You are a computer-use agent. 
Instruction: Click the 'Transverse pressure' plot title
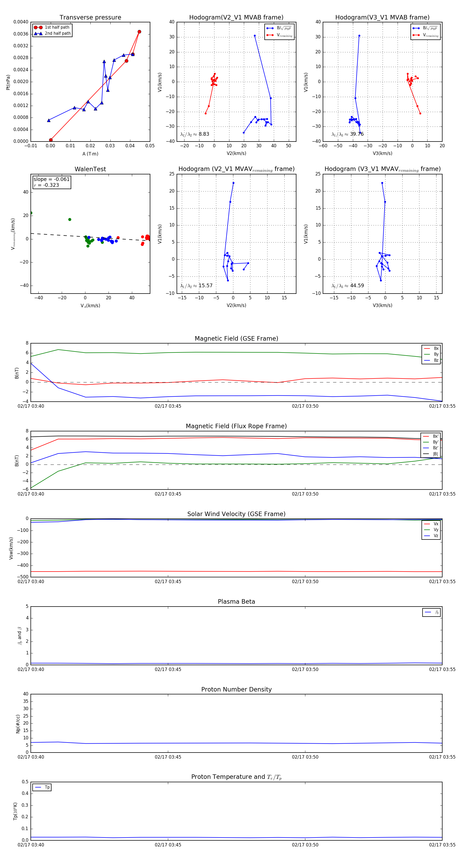tap(90, 18)
